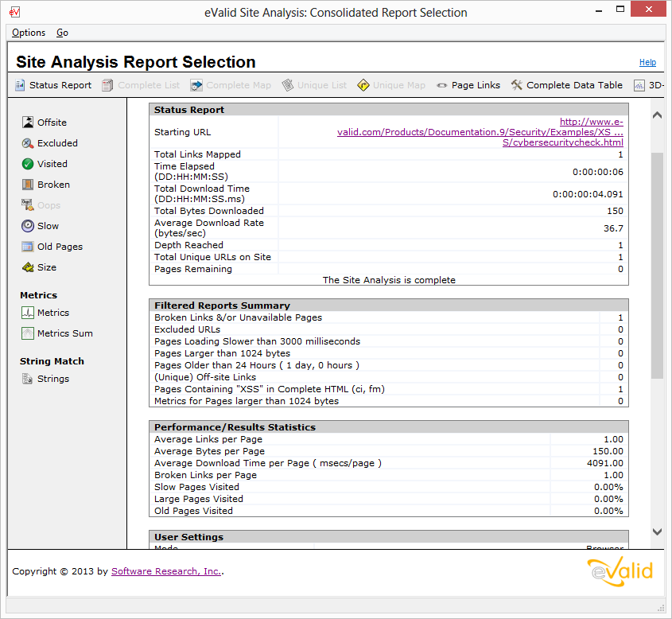The height and width of the screenshot is (619, 672).
Task: Click the "Pages Larger than 1024 bytes" row
Action: 389,353
